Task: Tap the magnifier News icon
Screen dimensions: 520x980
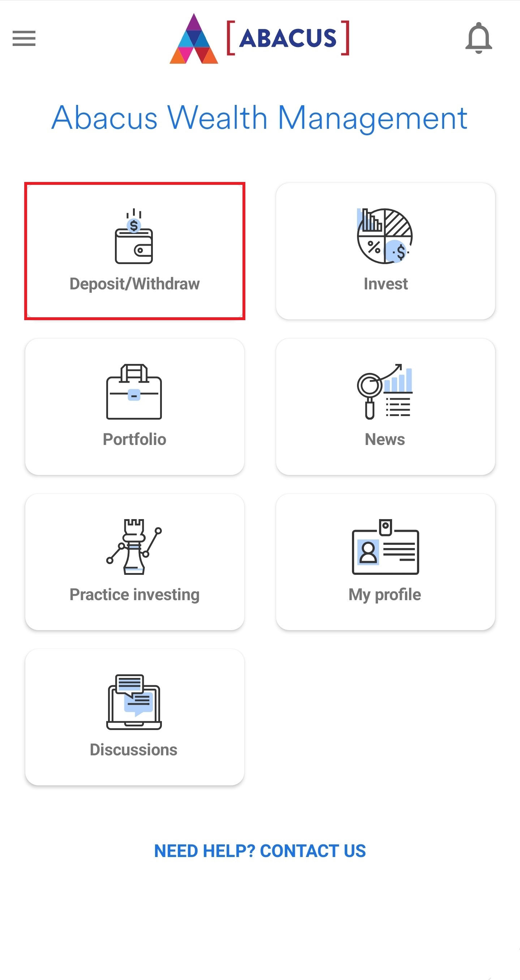Action: coord(385,391)
